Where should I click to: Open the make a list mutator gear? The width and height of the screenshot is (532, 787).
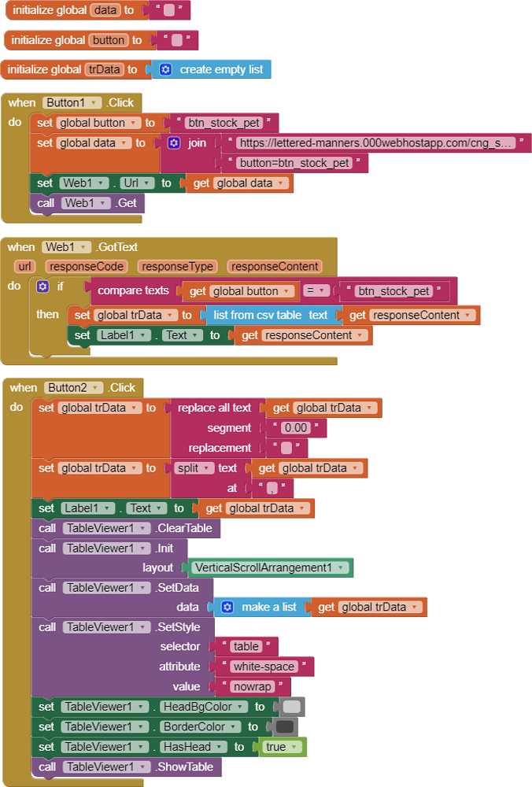click(227, 607)
